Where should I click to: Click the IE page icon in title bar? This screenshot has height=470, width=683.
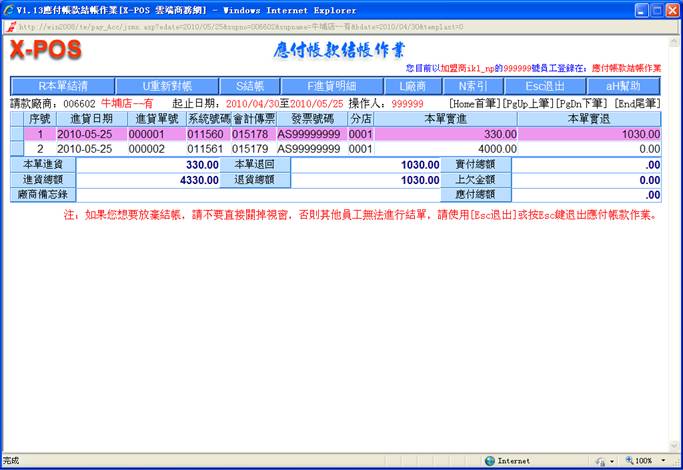point(9,9)
